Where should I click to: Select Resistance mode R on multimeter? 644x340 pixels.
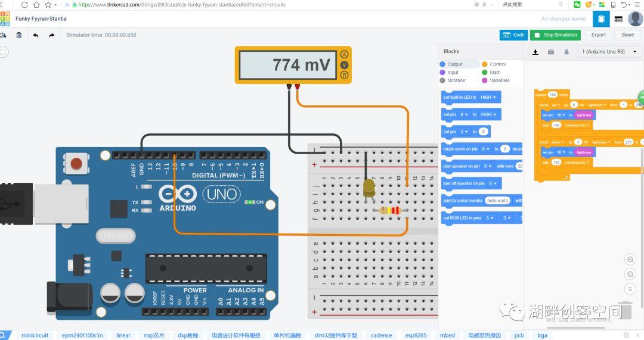point(344,75)
